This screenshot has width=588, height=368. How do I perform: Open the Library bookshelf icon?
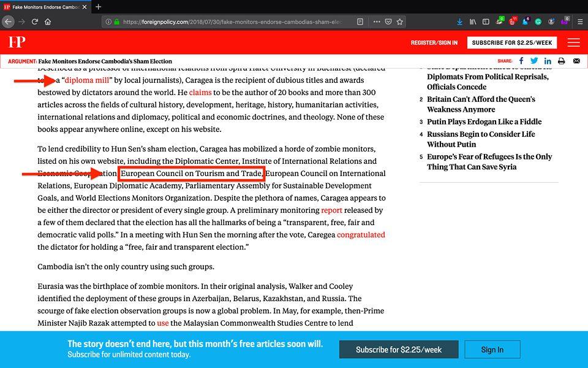(x=473, y=22)
